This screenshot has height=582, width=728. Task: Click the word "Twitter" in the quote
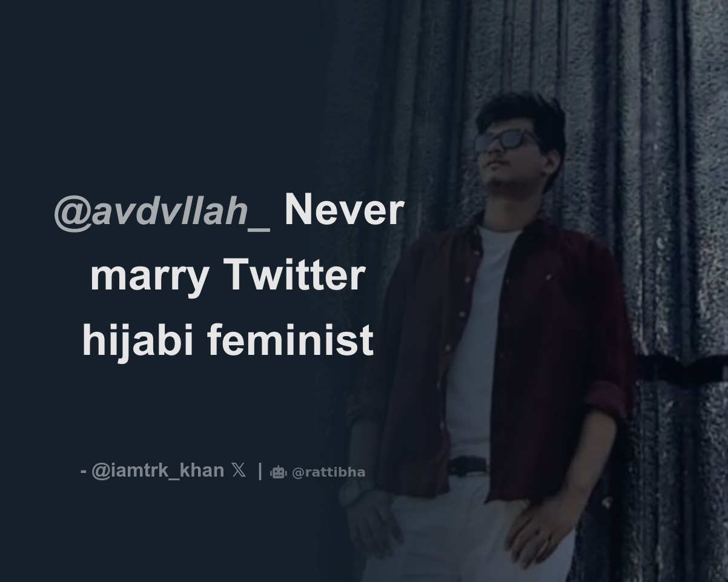pos(294,276)
